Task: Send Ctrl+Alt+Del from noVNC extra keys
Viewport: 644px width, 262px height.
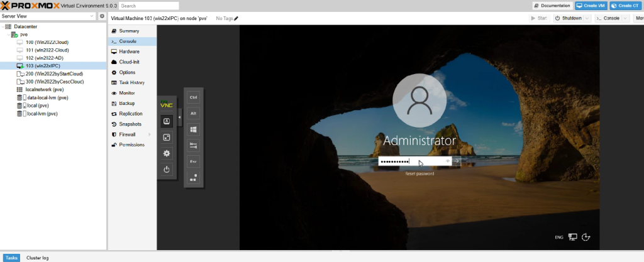Action: point(194,178)
